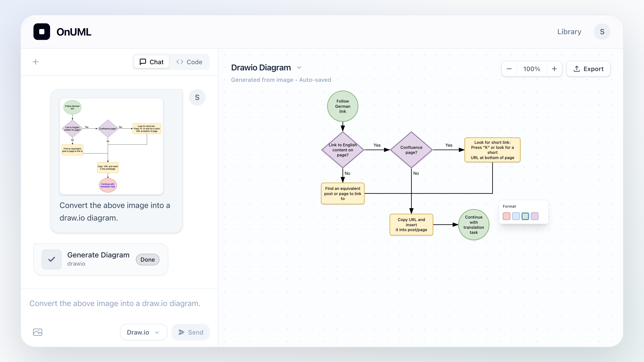Switch to the Chat tab

point(151,62)
